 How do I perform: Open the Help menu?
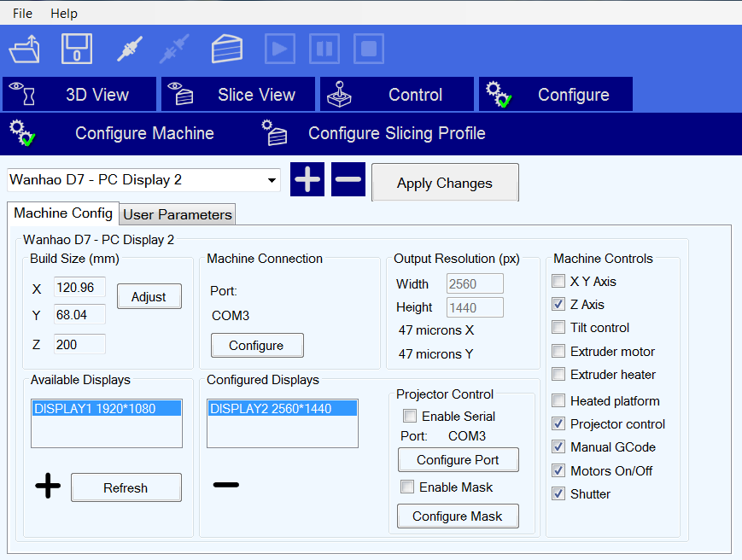(64, 14)
